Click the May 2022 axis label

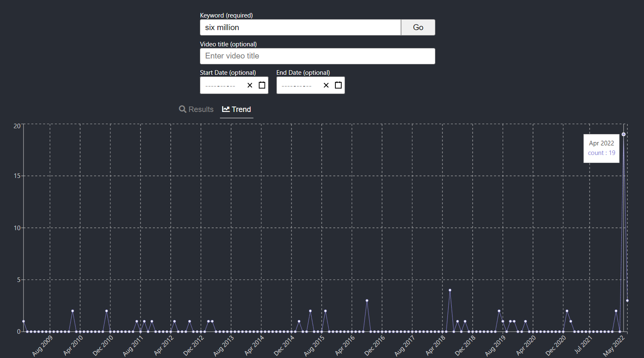[x=614, y=346]
